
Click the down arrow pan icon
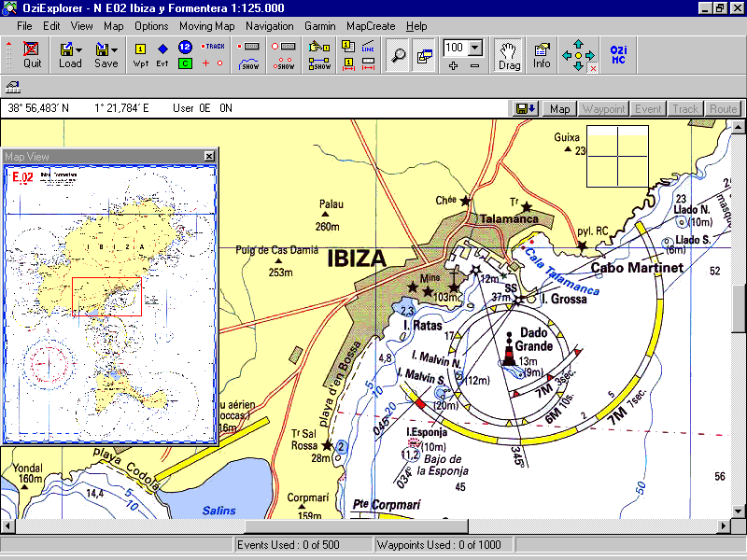pyautogui.click(x=578, y=66)
